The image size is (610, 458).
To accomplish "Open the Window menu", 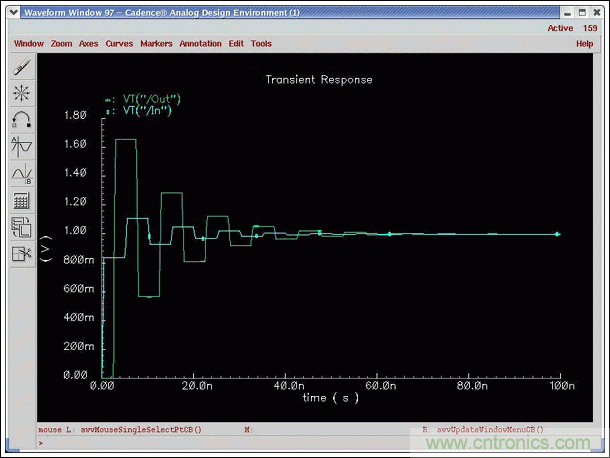I will coord(29,44).
